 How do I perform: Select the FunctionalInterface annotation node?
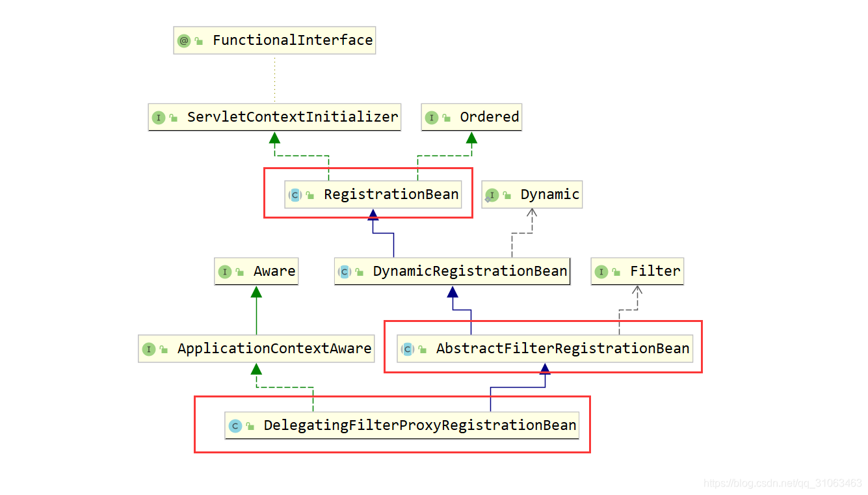point(274,40)
